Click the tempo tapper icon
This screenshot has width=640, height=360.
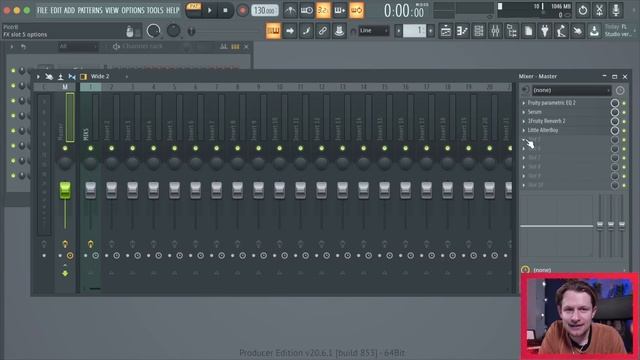pyautogui.click(x=561, y=31)
